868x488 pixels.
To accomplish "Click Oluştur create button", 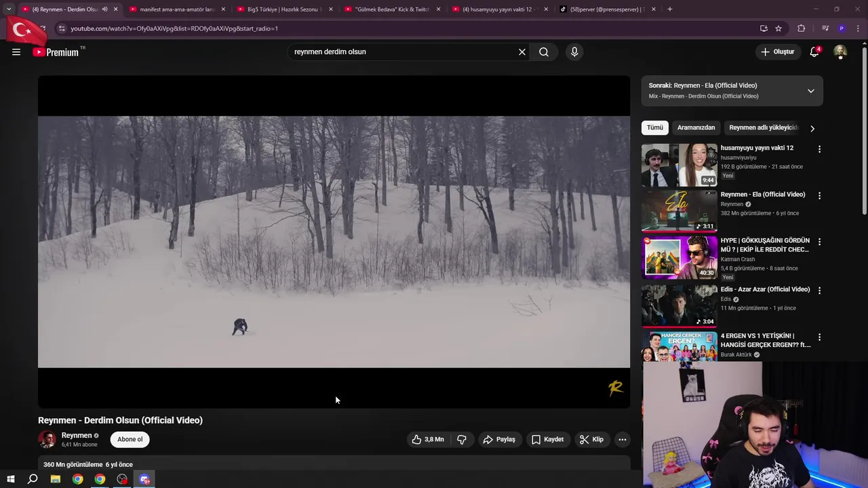I will click(x=777, y=52).
